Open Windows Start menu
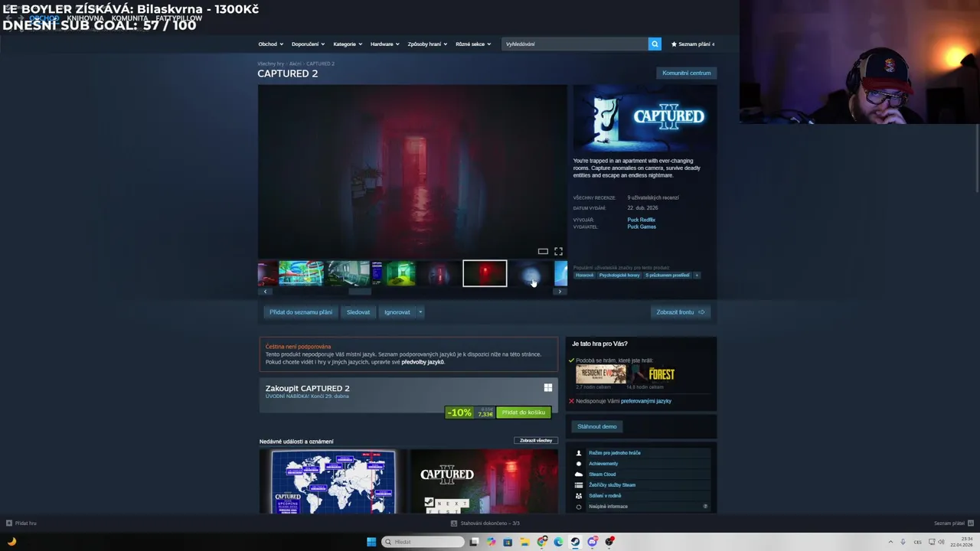980x551 pixels. pyautogui.click(x=371, y=542)
